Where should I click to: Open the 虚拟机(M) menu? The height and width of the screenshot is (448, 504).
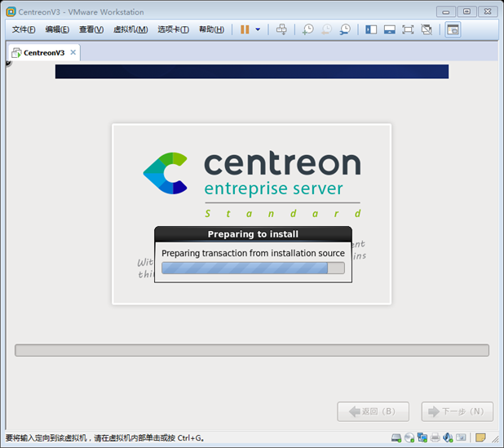point(130,29)
